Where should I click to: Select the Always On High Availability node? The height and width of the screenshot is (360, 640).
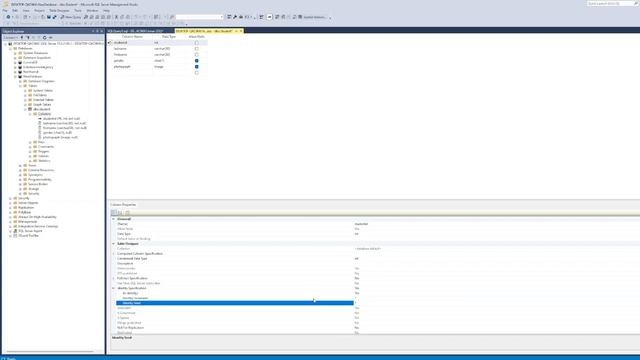(x=37, y=217)
